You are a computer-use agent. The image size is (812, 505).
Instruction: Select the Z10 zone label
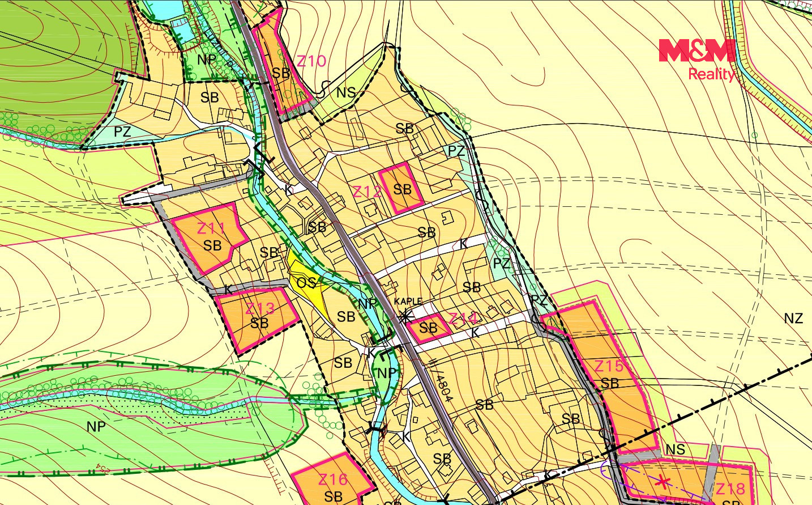tap(311, 61)
